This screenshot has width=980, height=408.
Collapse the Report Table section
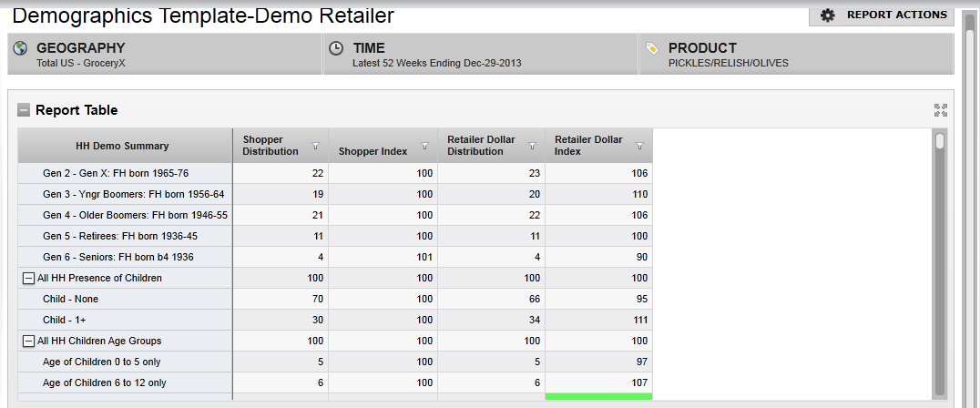(x=24, y=110)
